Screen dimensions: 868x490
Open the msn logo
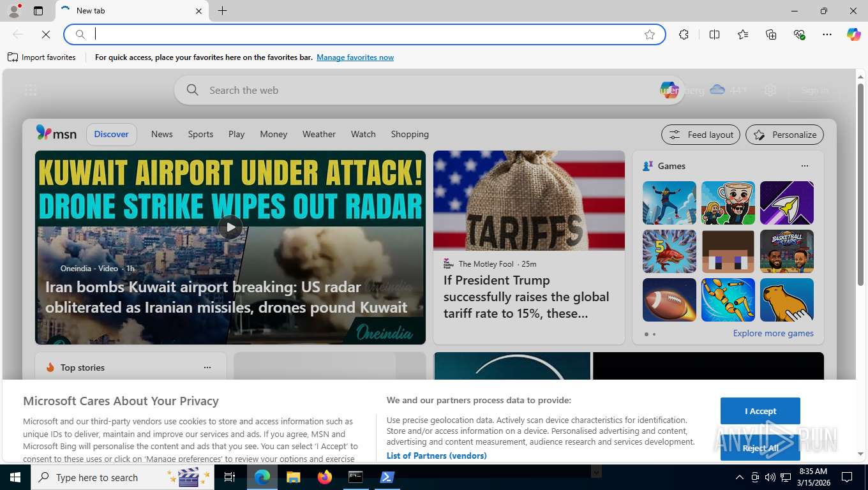56,133
